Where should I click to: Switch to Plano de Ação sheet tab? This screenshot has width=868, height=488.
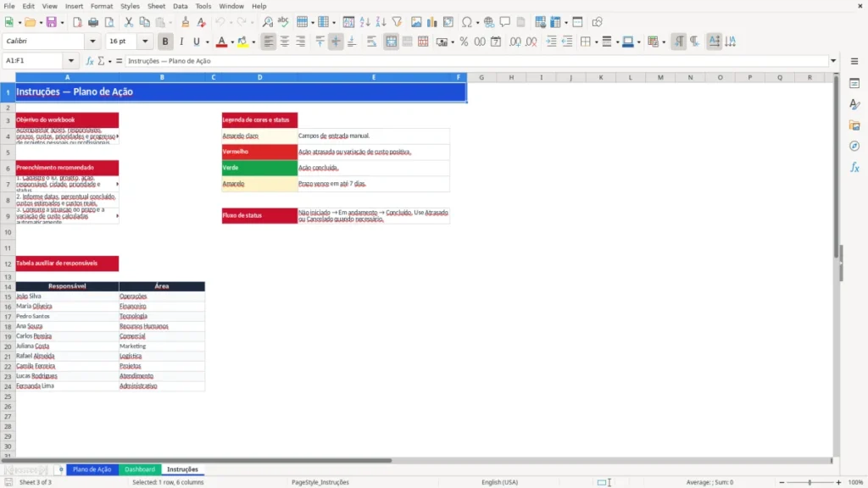92,469
